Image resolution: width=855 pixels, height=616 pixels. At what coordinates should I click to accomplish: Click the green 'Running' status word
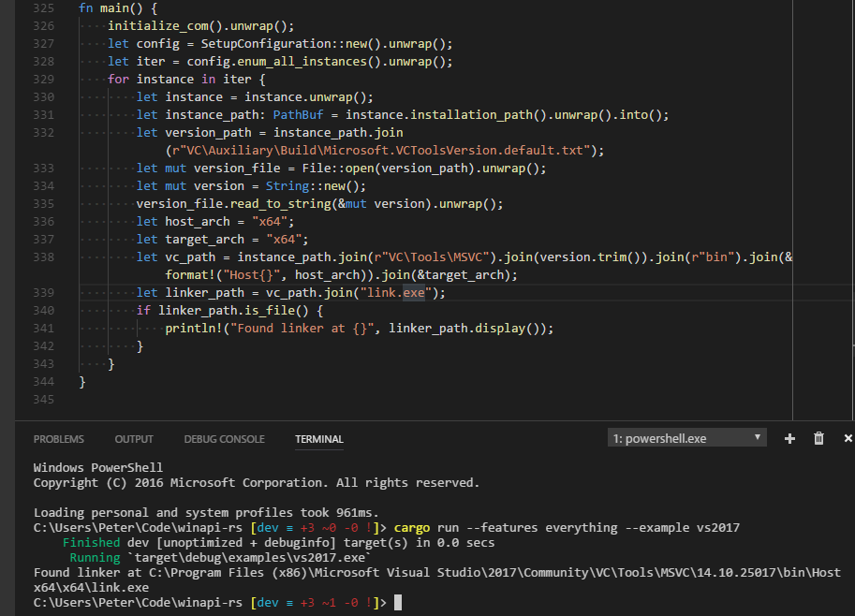(x=95, y=558)
